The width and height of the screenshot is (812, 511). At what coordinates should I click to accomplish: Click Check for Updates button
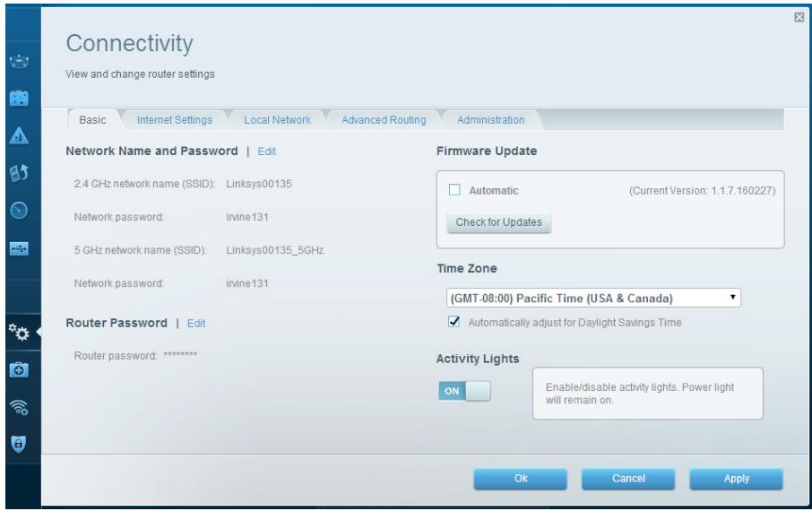[x=498, y=222]
